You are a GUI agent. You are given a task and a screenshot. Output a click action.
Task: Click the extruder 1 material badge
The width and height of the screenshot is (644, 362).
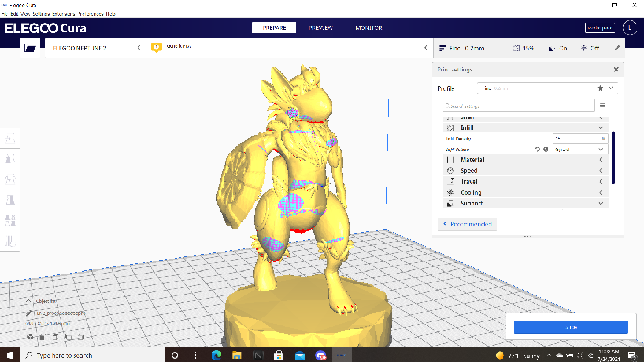(156, 48)
